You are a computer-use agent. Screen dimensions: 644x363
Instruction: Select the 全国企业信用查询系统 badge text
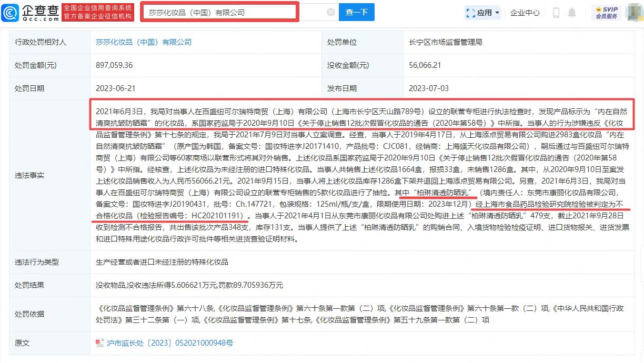(x=97, y=8)
